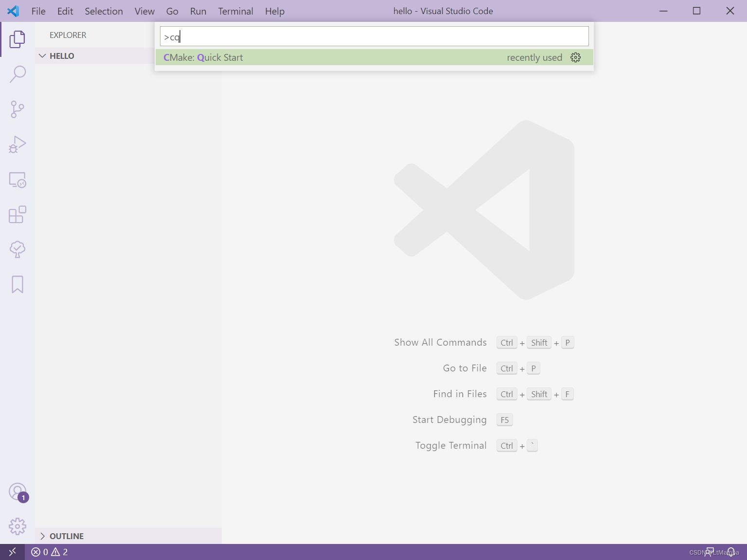747x560 pixels.
Task: Open the Source Control view
Action: [18, 109]
